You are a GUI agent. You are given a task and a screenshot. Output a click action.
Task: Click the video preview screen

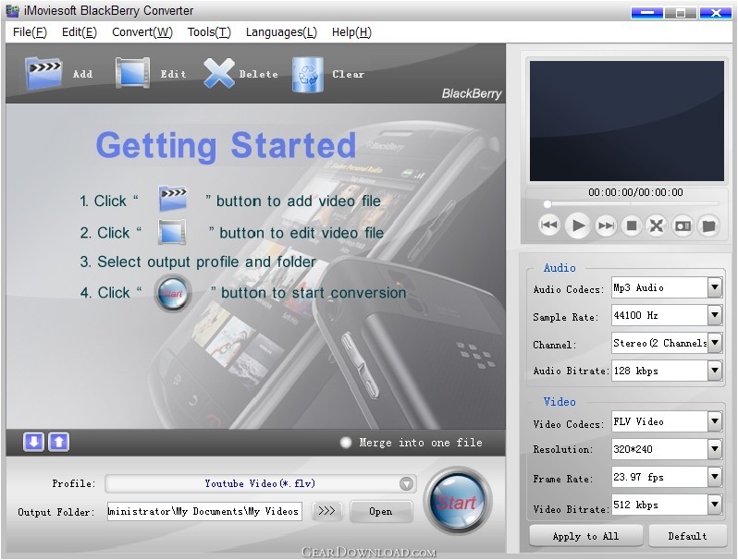[626, 121]
